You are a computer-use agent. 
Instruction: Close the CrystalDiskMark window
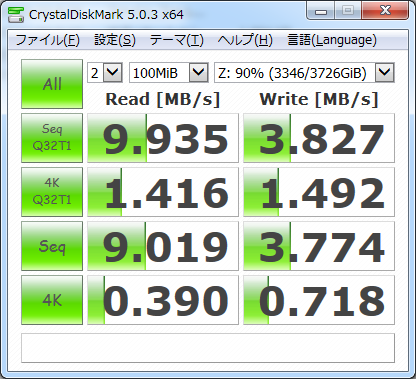coord(385,11)
